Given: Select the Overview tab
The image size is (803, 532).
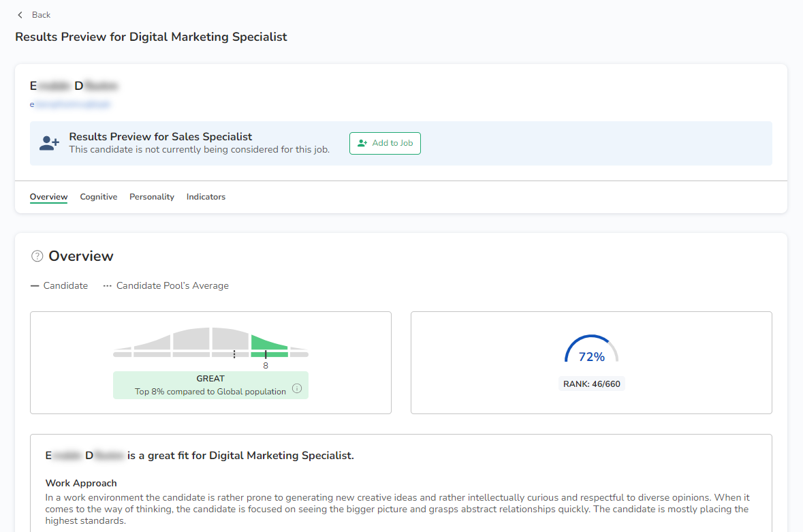Looking at the screenshot, I should point(48,197).
